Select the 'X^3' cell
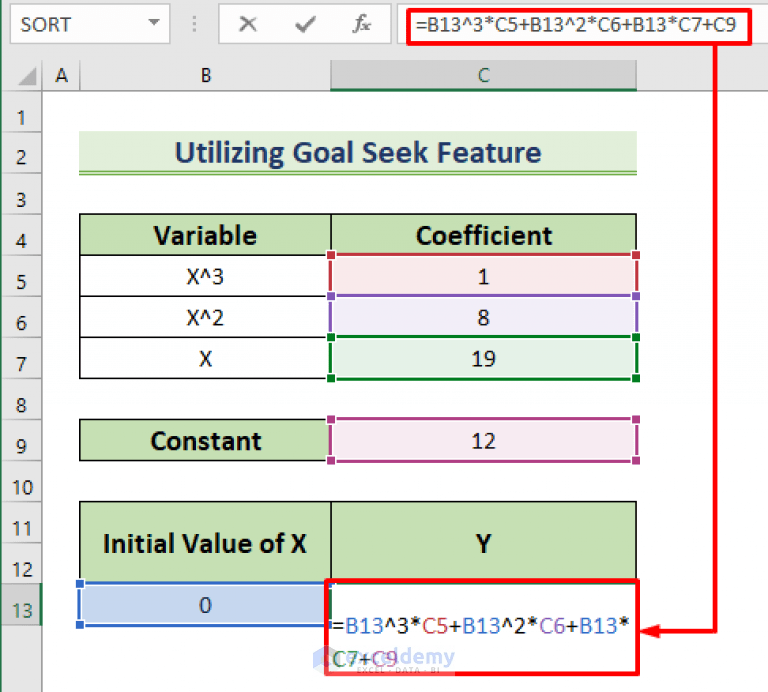This screenshot has height=692, width=768. pos(205,276)
